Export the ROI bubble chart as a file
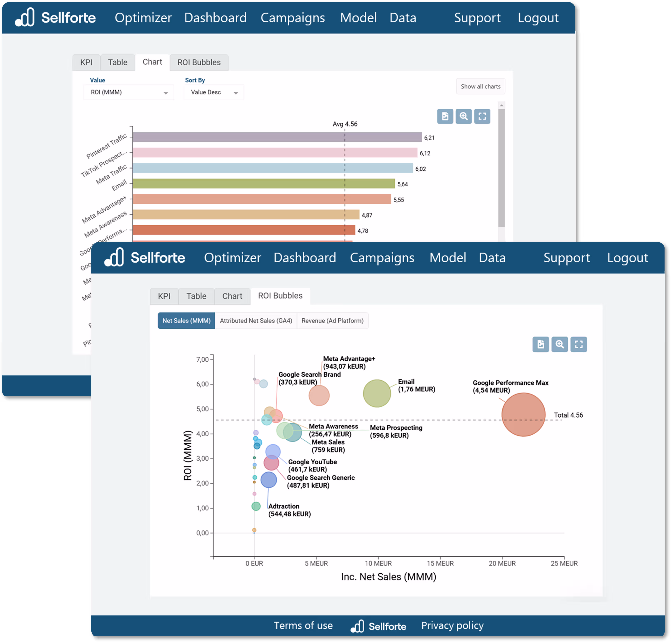Screen dimensions: 671x644 (541, 344)
